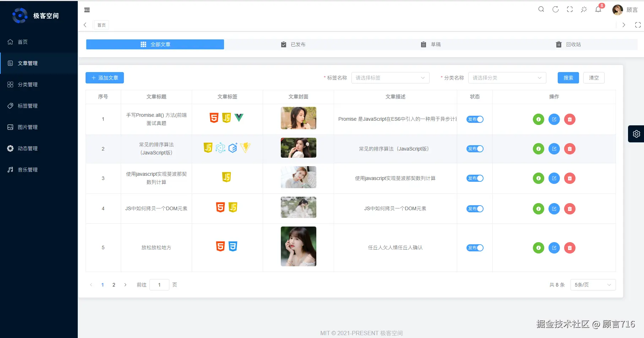Click the refresh icon in the header
This screenshot has height=338, width=644.
tap(555, 9)
